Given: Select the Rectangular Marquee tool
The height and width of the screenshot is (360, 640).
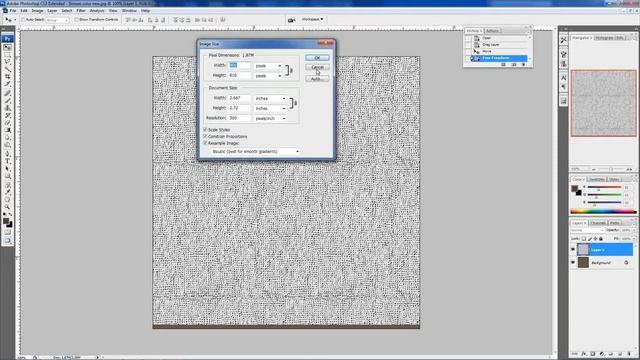Looking at the screenshot, I should [x=7, y=55].
